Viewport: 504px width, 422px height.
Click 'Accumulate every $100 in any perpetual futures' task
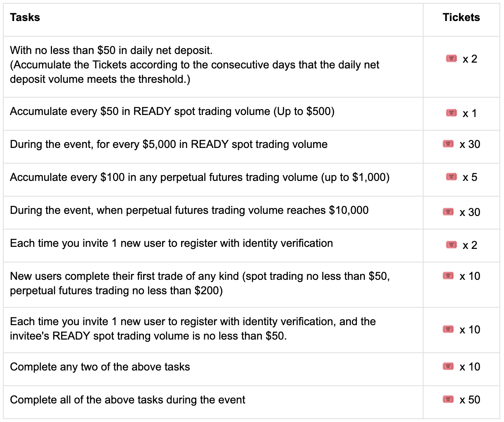point(200,177)
